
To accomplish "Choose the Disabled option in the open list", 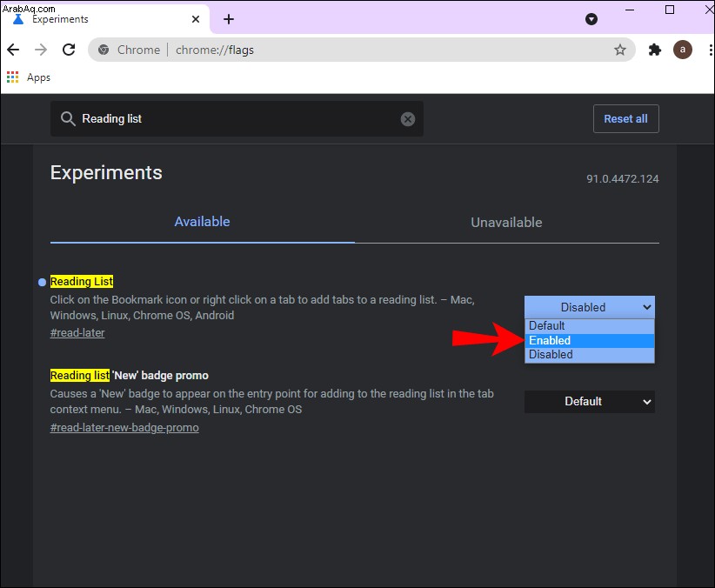I will point(590,354).
